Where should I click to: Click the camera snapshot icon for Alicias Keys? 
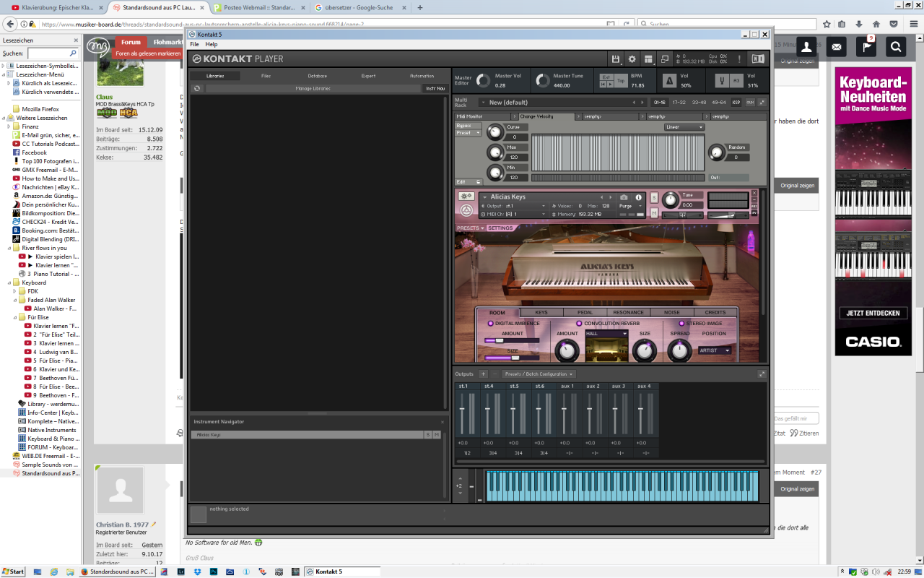tap(624, 197)
